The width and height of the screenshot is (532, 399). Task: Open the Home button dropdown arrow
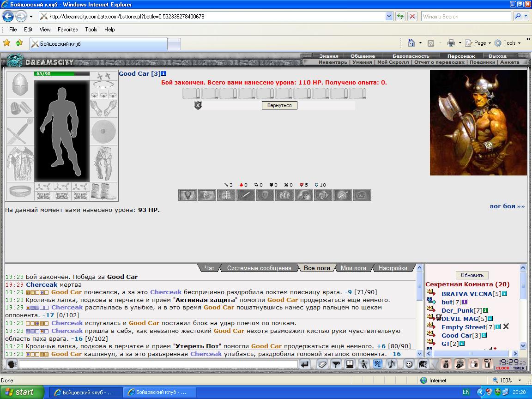[x=420, y=43]
